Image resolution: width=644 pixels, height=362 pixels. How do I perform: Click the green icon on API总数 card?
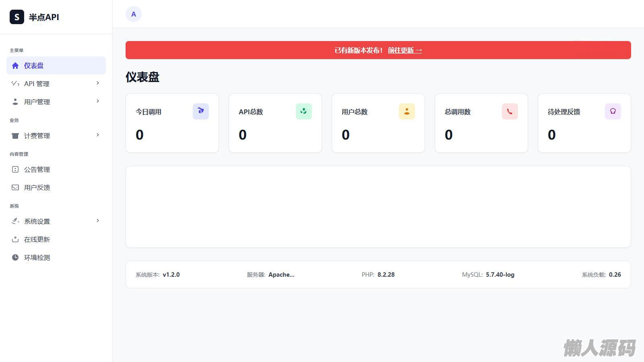[x=304, y=111]
